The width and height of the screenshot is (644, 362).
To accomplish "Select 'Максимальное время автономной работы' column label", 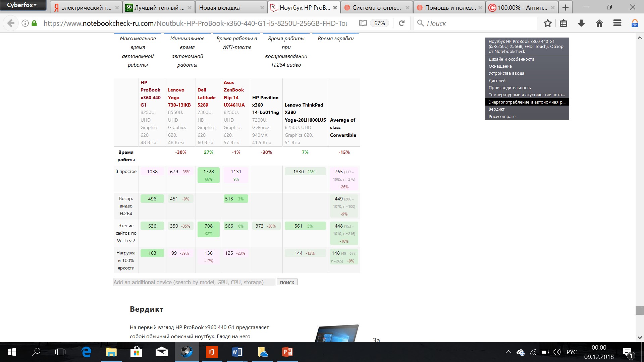I will [x=138, y=52].
